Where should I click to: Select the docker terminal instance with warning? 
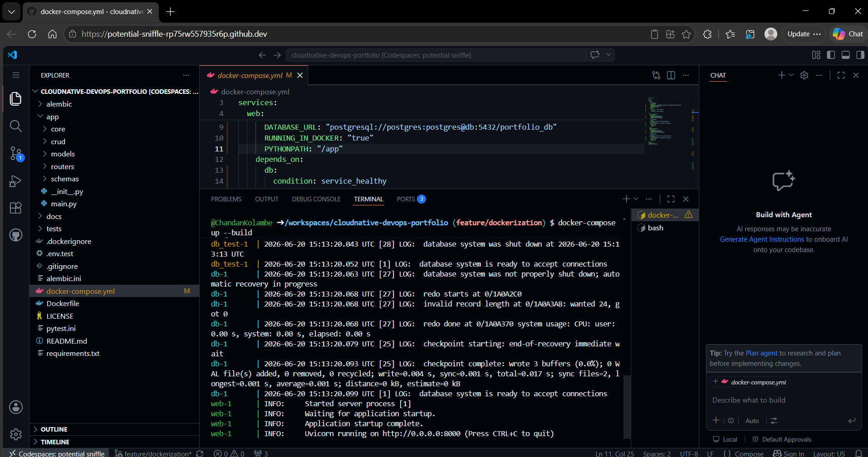point(665,215)
